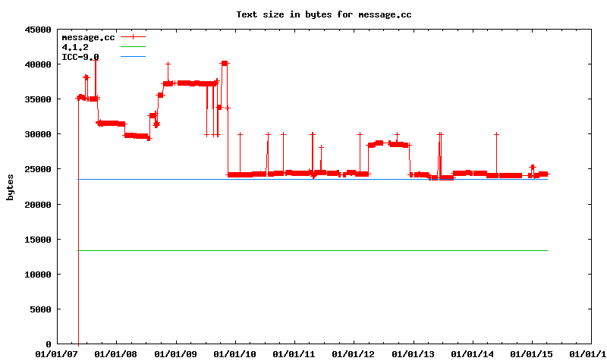Select the 01/01/07 date on x-axis
607x364 pixels.
(x=57, y=354)
